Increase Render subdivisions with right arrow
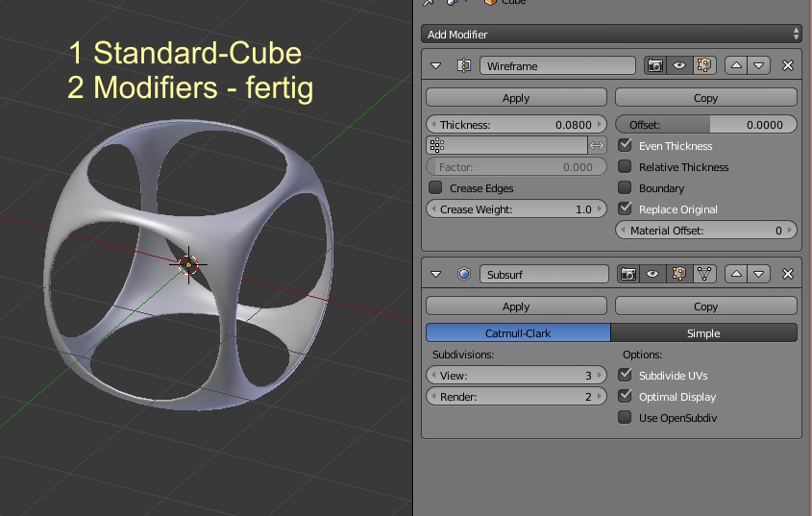 tap(600, 396)
